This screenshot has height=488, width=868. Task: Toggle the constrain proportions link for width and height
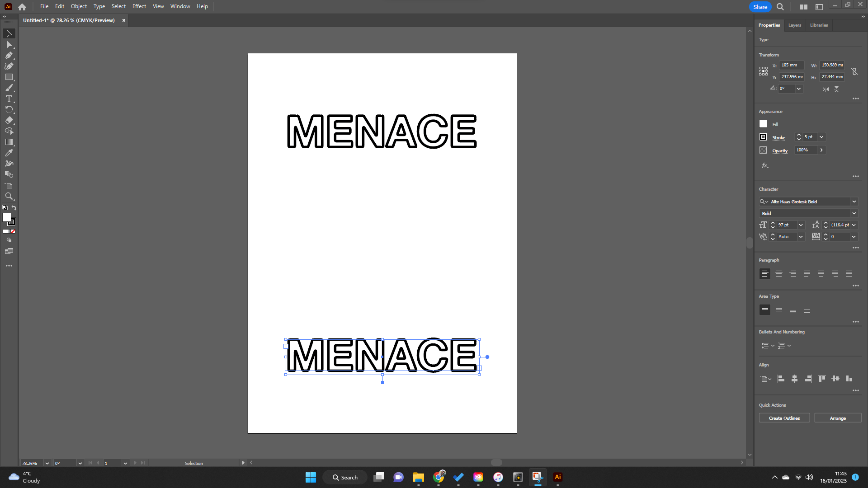point(854,71)
